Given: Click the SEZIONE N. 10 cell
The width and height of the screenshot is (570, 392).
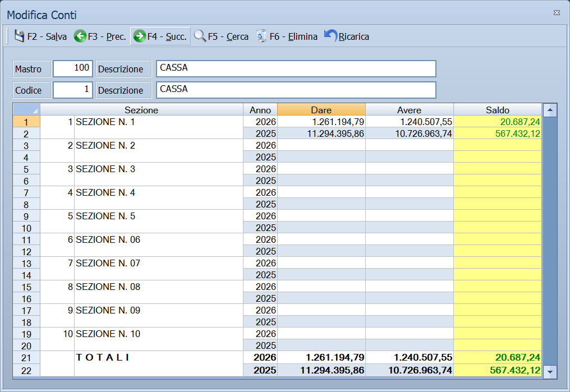Looking at the screenshot, I should 159,339.
